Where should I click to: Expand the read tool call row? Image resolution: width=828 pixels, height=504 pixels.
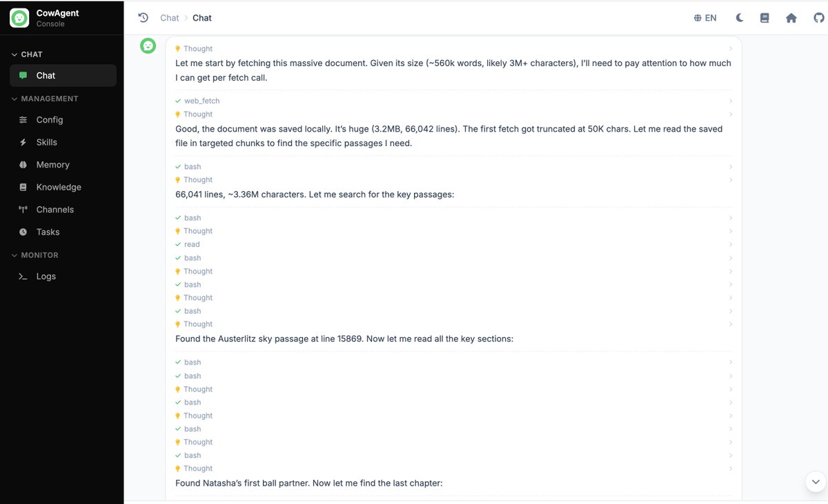pos(453,245)
